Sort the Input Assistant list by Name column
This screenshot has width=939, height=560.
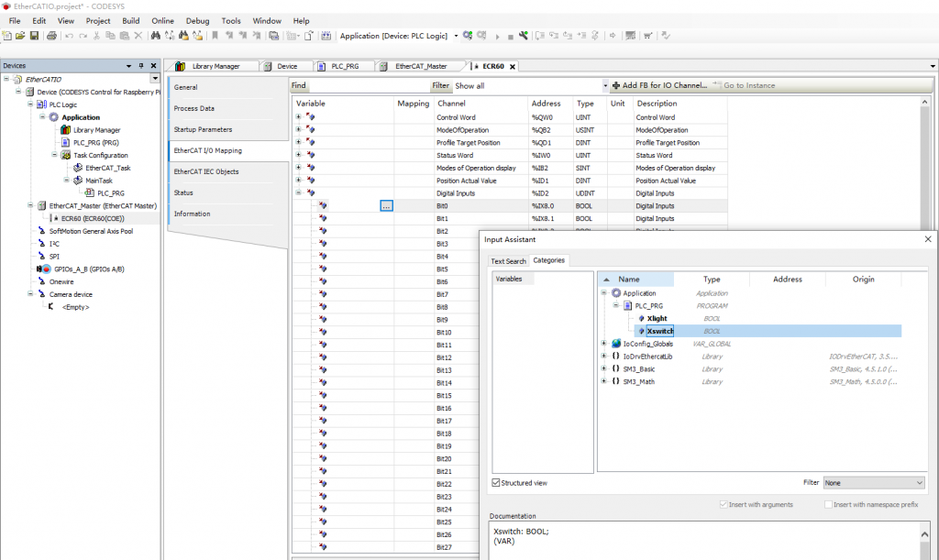coord(636,280)
